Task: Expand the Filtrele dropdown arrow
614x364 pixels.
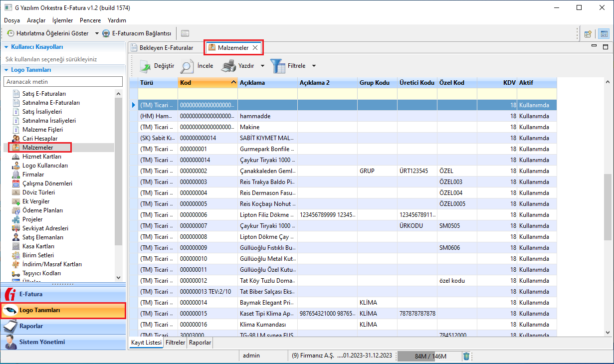Action: 314,66
